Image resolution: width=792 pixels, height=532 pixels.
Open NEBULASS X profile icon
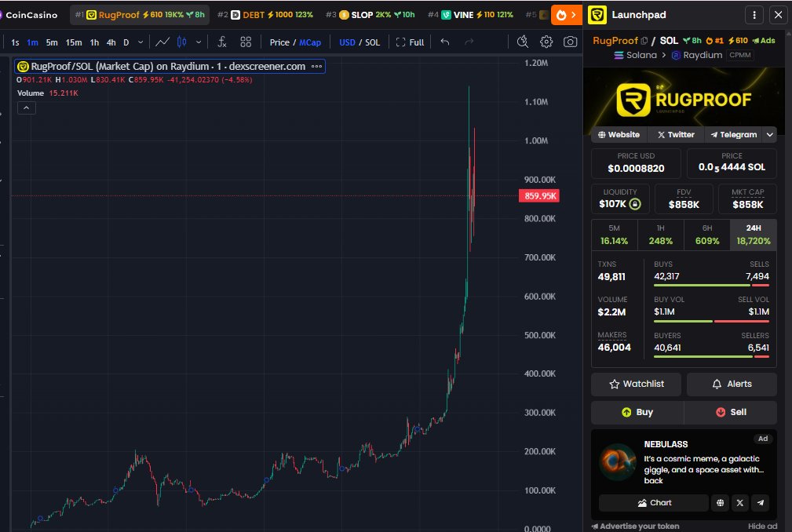pyautogui.click(x=740, y=503)
